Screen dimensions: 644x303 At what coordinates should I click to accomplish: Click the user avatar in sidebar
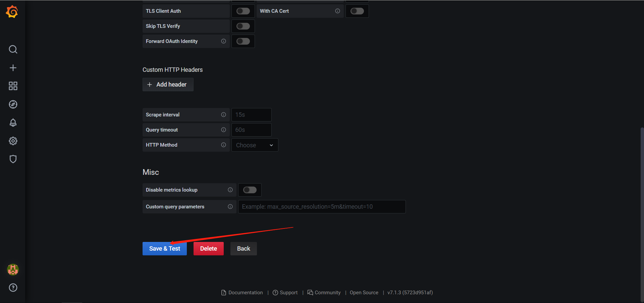coord(13,269)
